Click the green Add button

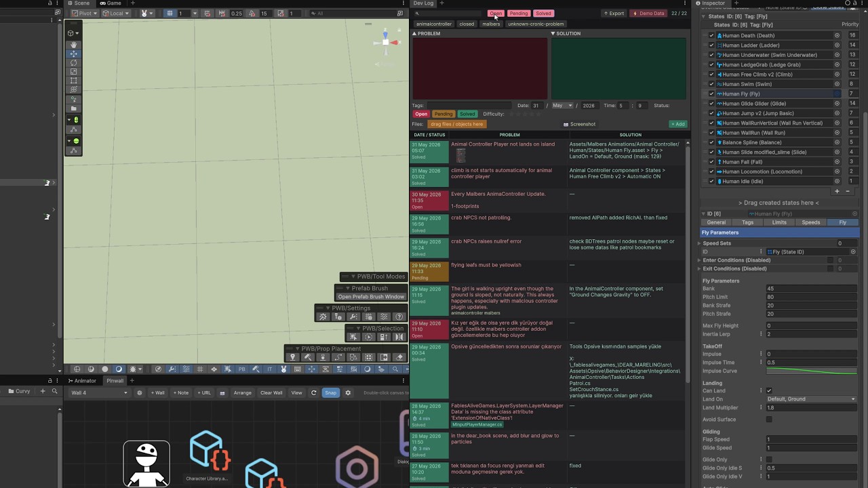pos(677,124)
